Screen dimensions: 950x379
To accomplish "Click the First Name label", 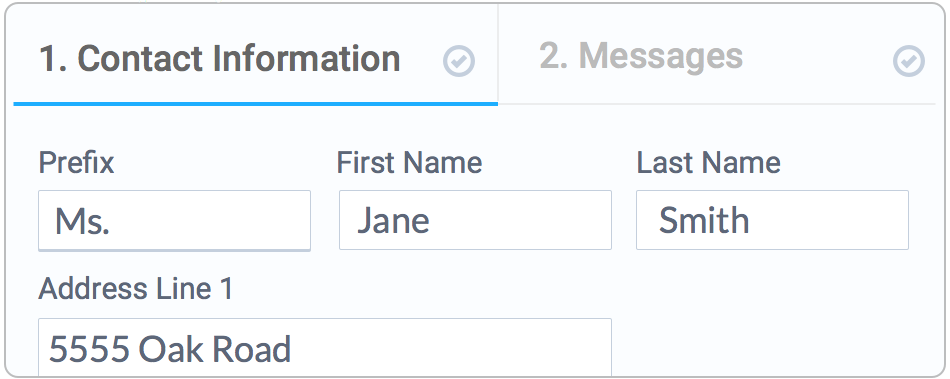I will click(x=410, y=163).
